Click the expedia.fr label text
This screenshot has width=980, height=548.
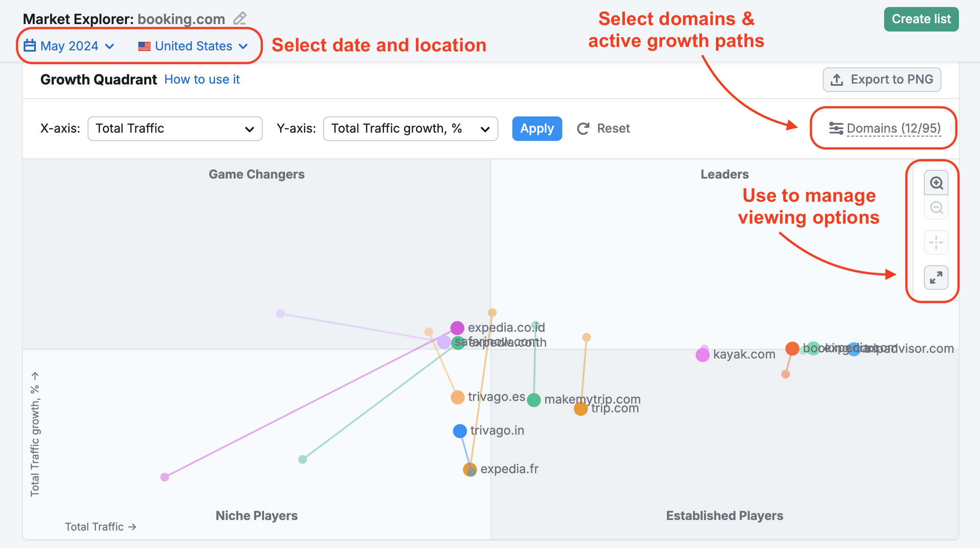(510, 469)
